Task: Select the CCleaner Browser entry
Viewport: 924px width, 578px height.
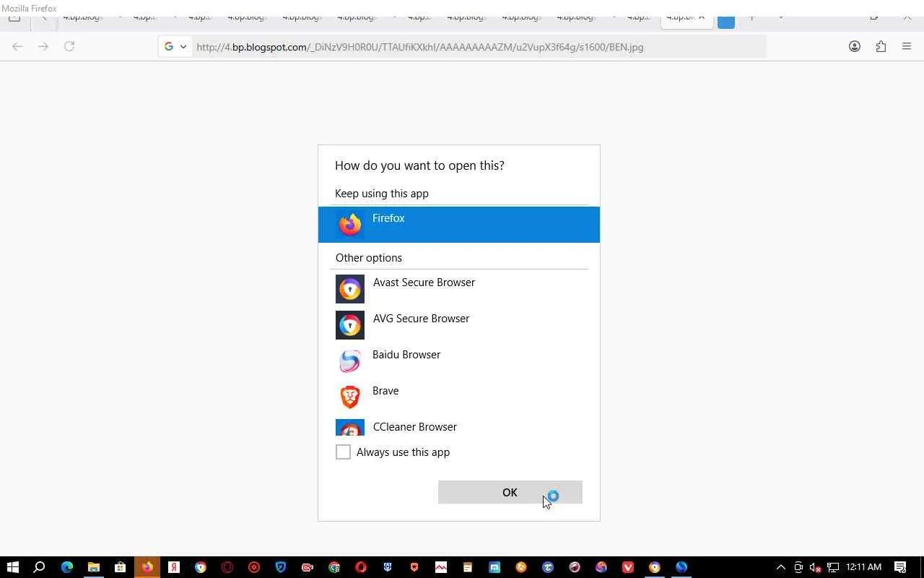Action: (459, 426)
